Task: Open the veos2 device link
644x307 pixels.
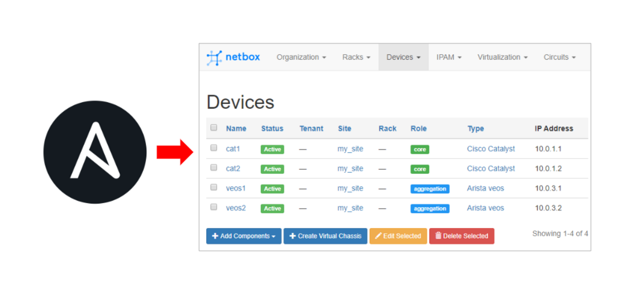Action: point(236,208)
